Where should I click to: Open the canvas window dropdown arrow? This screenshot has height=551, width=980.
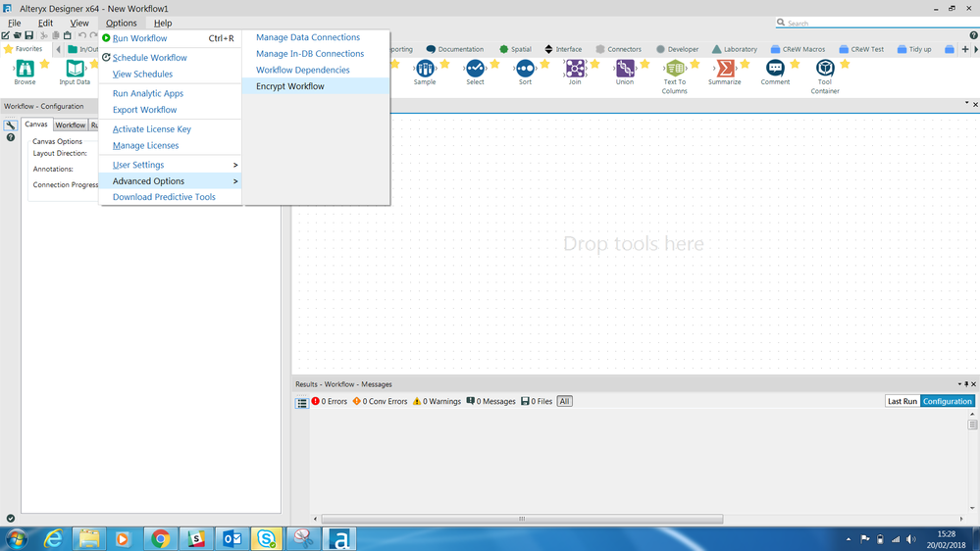(966, 103)
